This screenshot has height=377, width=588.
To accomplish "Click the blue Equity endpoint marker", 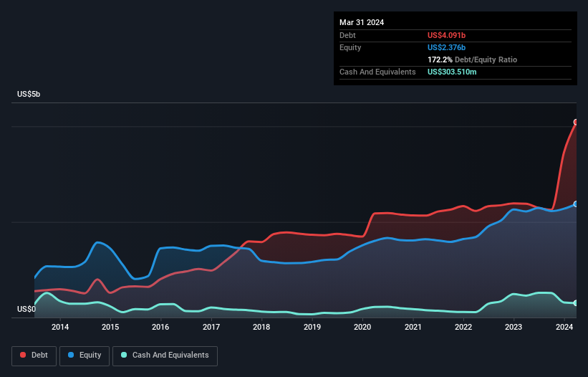I will click(576, 204).
